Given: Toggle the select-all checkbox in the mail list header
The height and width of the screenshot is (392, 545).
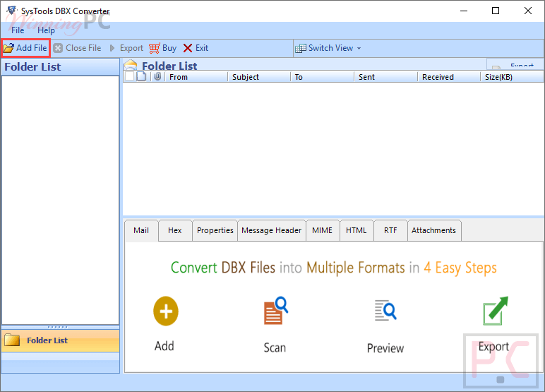Looking at the screenshot, I should point(130,76).
